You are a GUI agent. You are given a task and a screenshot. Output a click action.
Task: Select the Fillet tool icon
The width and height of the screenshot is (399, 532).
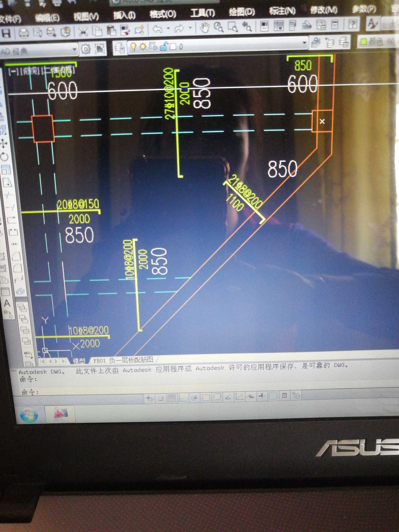click(x=17, y=268)
